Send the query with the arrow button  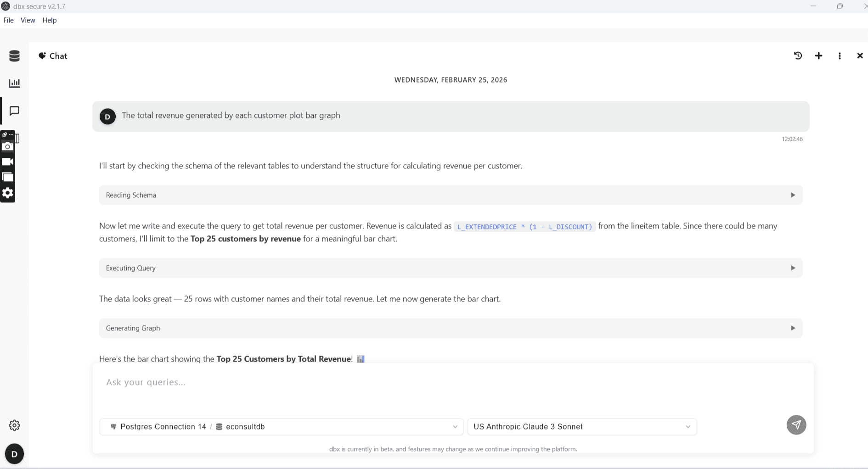(796, 425)
